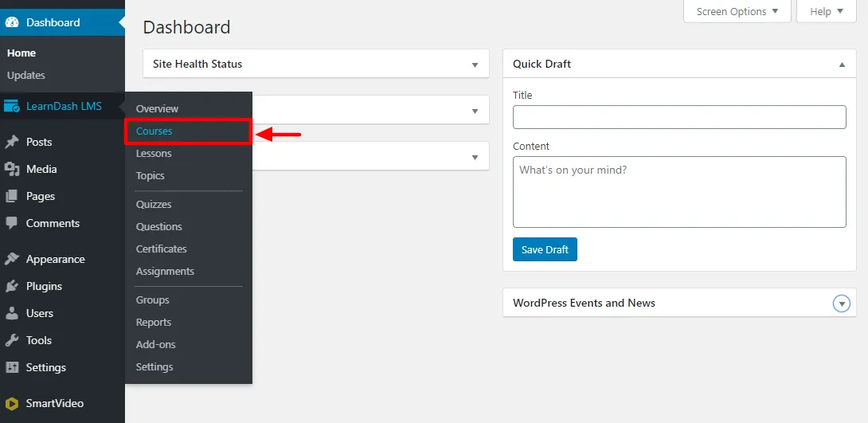The image size is (868, 423).
Task: Open Home under Dashboard
Action: 22,53
